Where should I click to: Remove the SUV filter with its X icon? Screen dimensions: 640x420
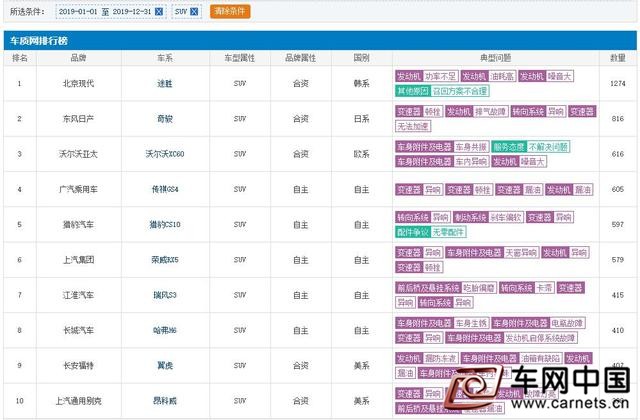click(194, 12)
